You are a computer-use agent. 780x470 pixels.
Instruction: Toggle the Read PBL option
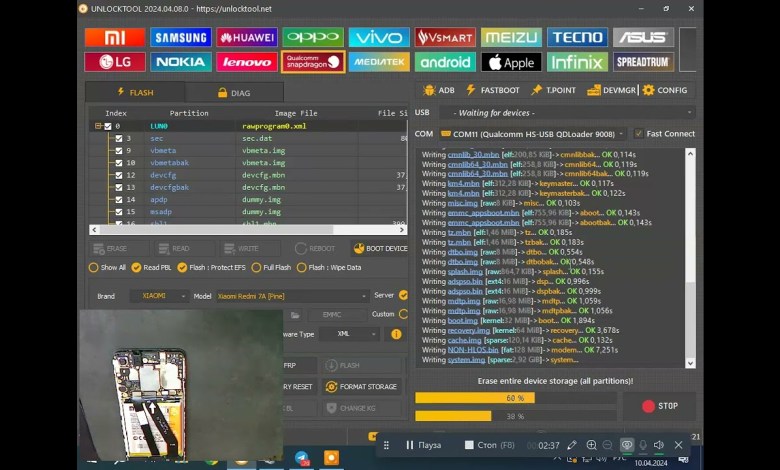pyautogui.click(x=152, y=268)
